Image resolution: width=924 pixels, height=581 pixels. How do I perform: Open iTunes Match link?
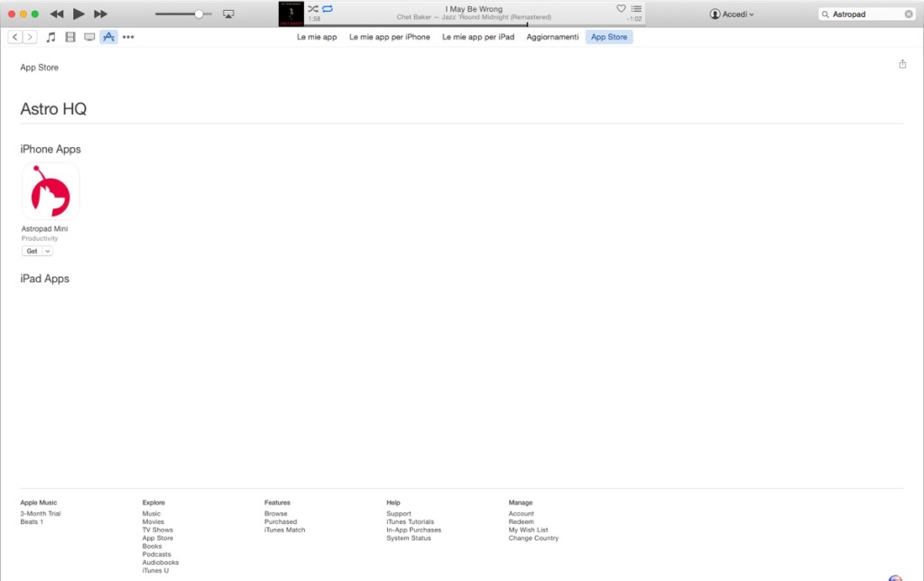[x=284, y=530]
